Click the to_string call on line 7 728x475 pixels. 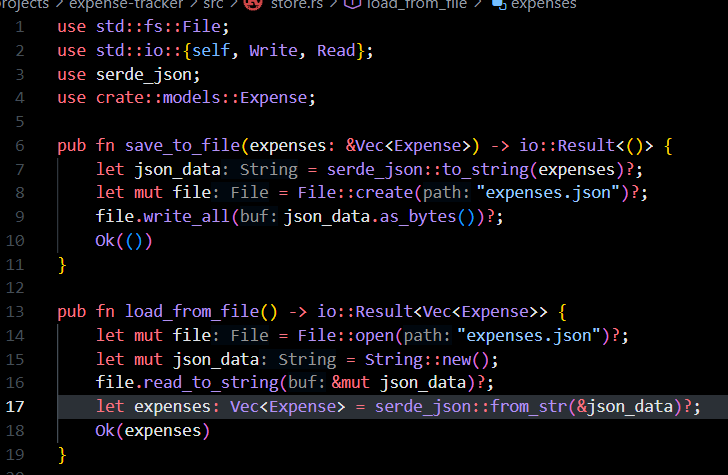(x=485, y=169)
